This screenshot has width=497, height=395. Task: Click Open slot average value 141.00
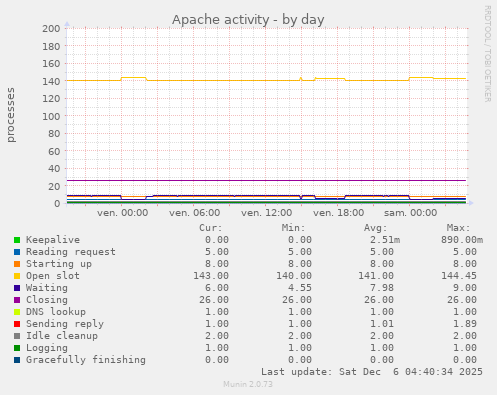pos(376,276)
